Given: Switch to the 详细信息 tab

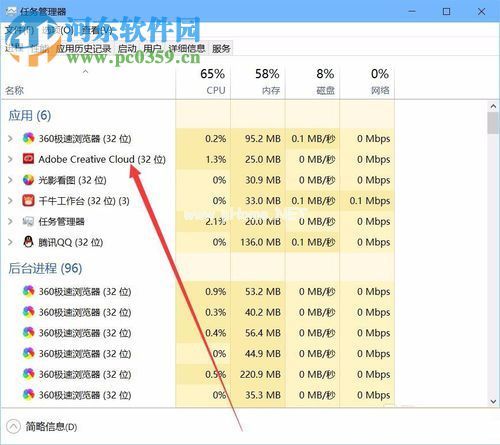Looking at the screenshot, I should pyautogui.click(x=187, y=49).
